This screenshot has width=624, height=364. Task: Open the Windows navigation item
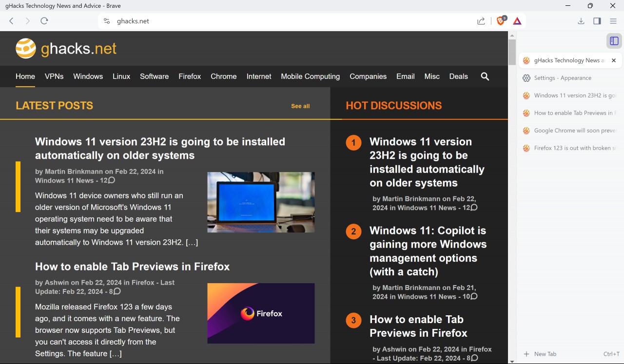click(88, 77)
